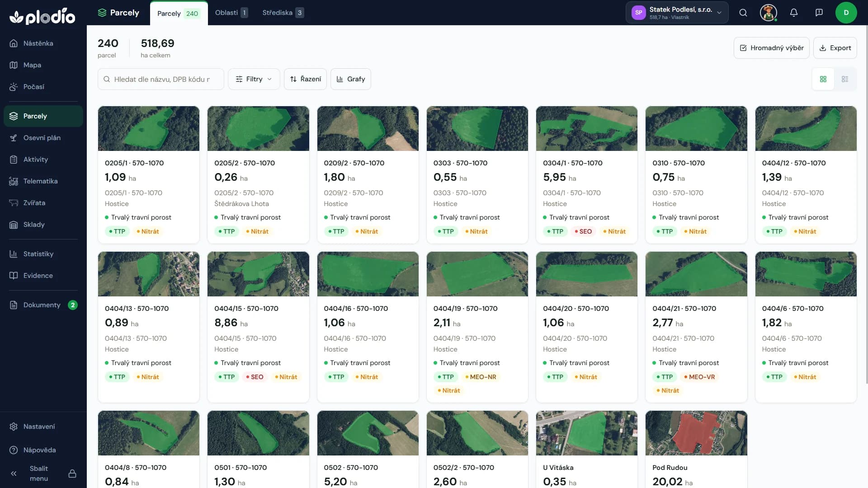The height and width of the screenshot is (488, 868).
Task: Click Štědrákova Lhota location text
Action: pos(241,204)
